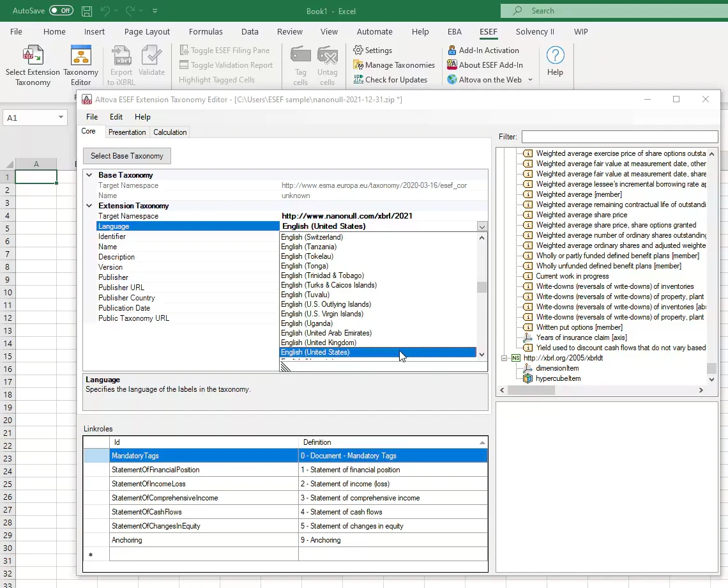The height and width of the screenshot is (588, 728).
Task: Switch to the Calculation tab
Action: [170, 132]
